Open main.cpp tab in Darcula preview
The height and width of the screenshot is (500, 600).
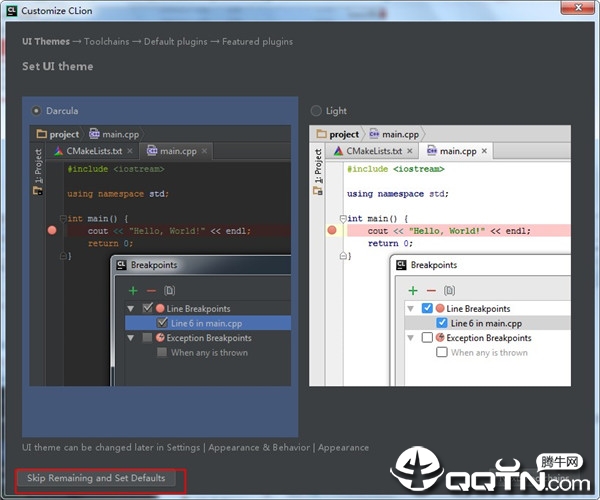pos(178,151)
